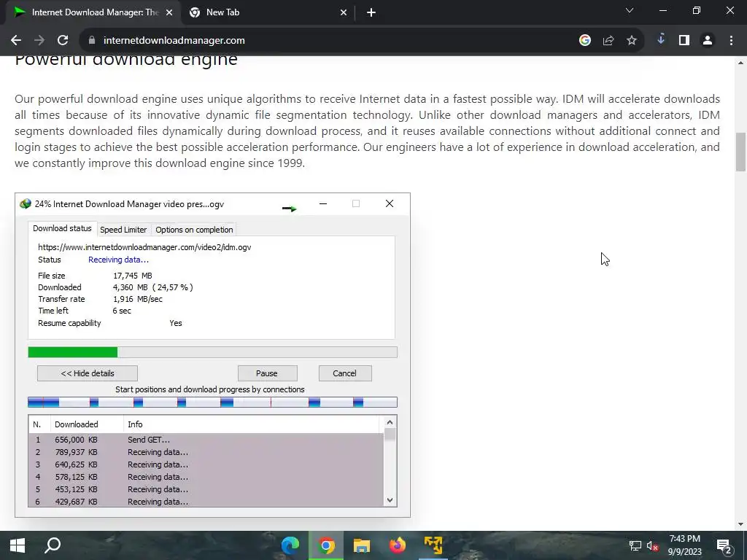Select the Speed Limiter tab
This screenshot has height=560, width=747.
coord(123,230)
